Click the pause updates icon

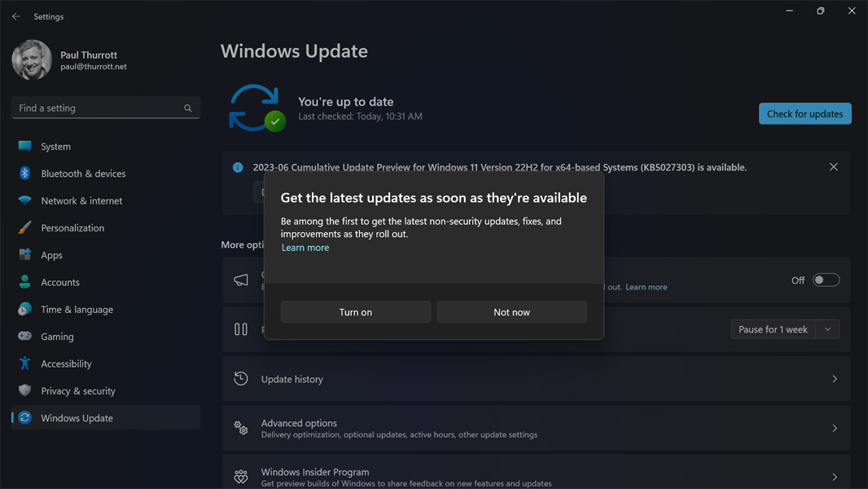pyautogui.click(x=241, y=329)
